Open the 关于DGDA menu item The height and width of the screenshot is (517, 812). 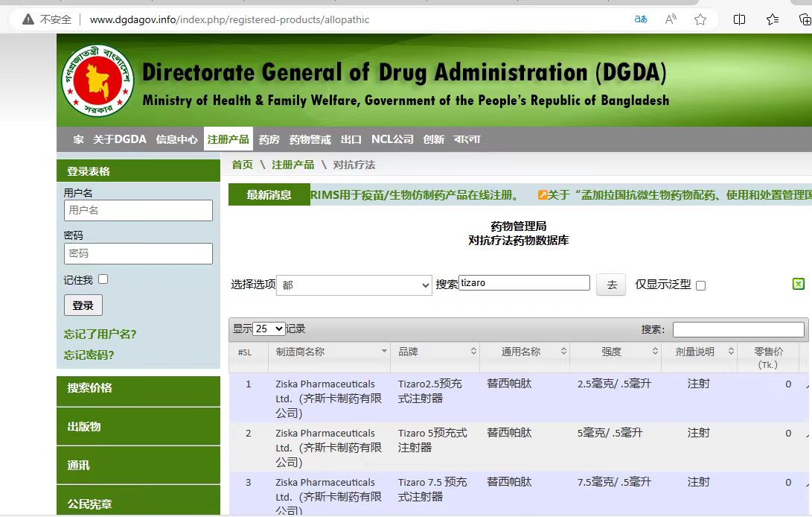120,139
